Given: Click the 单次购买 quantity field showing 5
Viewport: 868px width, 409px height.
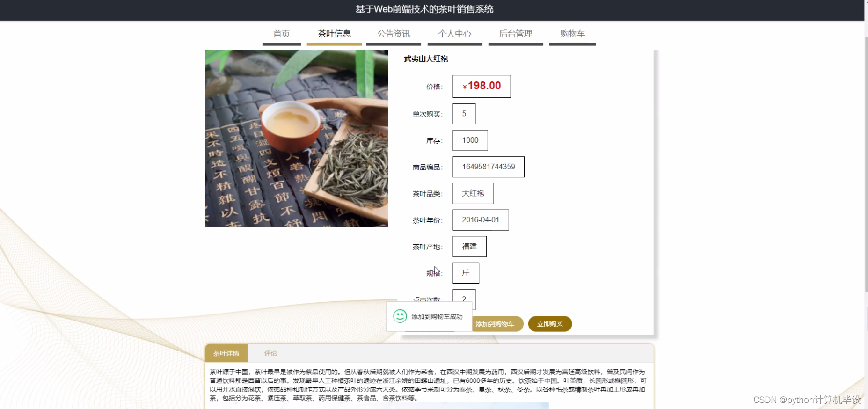Looking at the screenshot, I should tap(464, 114).
